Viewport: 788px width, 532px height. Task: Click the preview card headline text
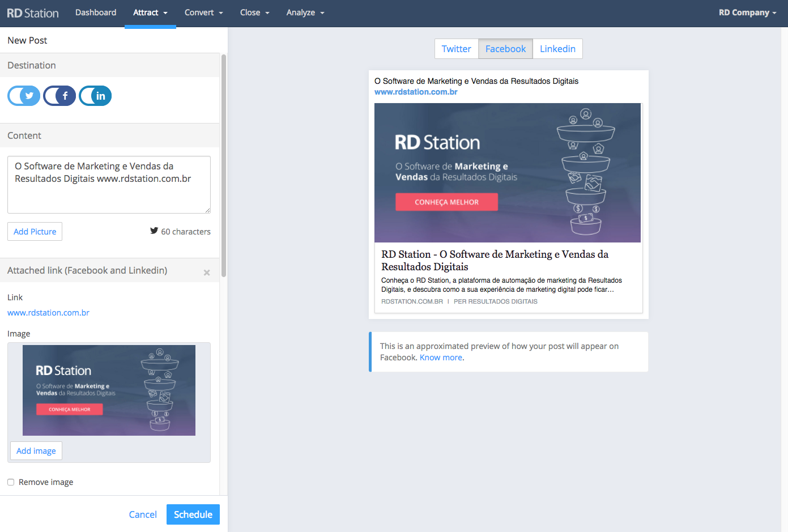(x=495, y=261)
